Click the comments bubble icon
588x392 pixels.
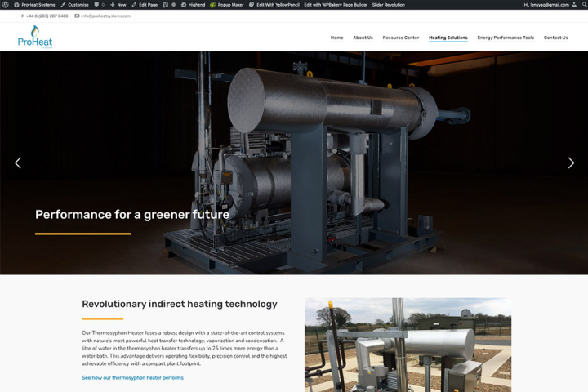click(x=96, y=5)
